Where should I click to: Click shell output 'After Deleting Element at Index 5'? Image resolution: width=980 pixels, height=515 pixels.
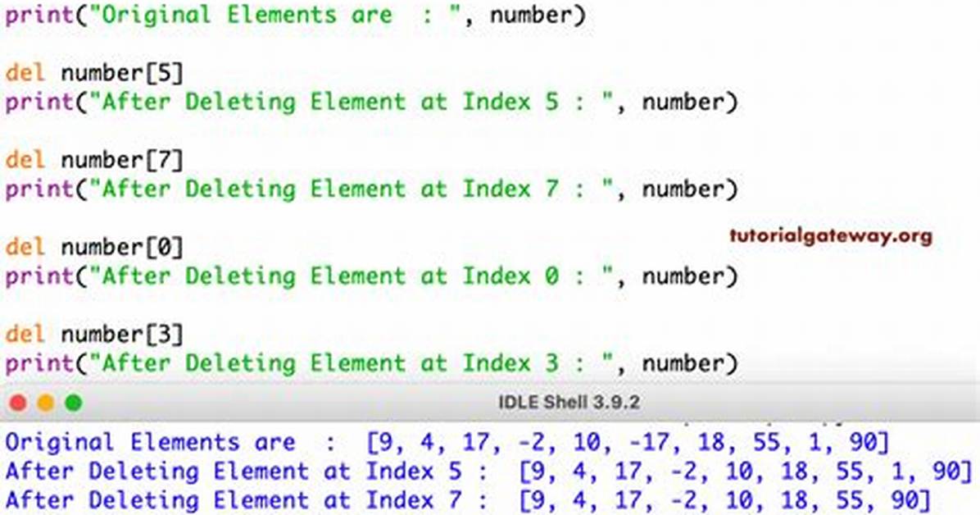[489, 472]
